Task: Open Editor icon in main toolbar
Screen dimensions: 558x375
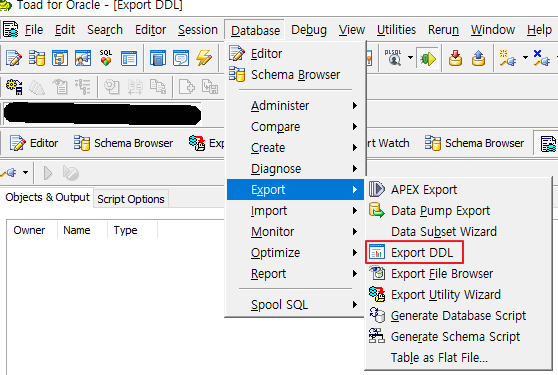Action: tap(14, 58)
